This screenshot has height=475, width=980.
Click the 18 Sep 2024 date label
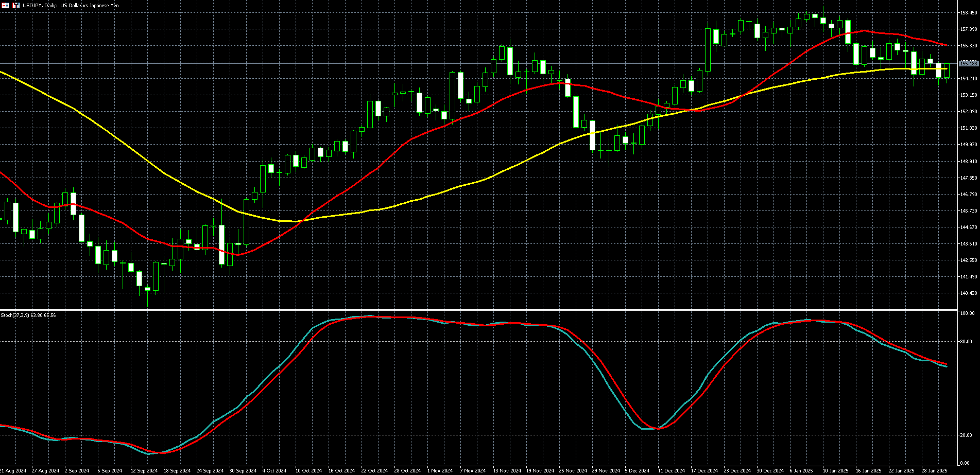177,471
